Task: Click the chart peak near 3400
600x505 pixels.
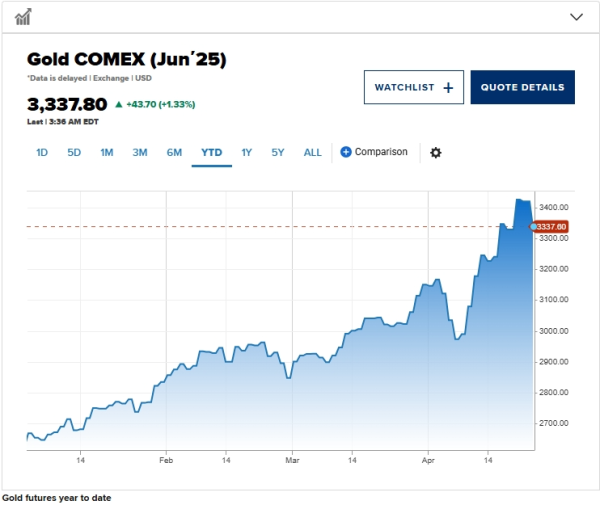Action: [x=519, y=201]
